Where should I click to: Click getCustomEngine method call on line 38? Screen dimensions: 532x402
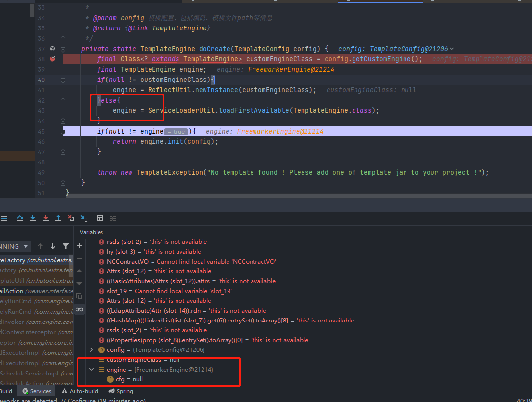(x=381, y=59)
